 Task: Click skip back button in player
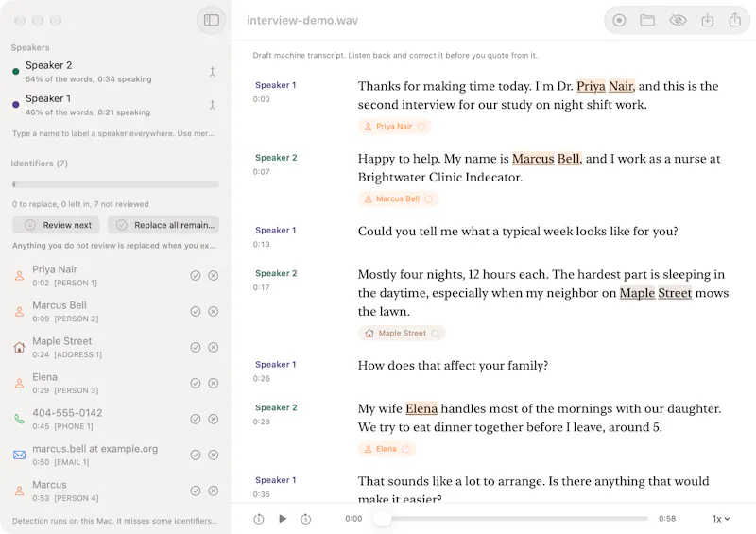(259, 519)
